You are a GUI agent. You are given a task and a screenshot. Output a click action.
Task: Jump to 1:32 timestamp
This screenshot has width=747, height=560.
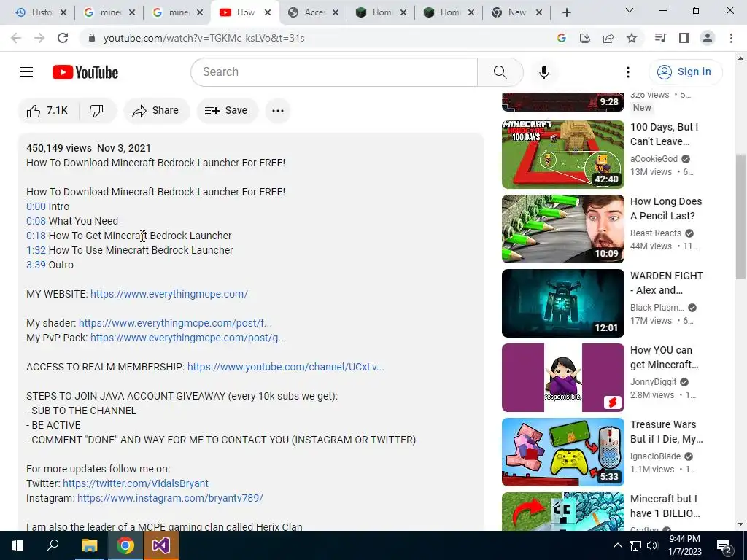pyautogui.click(x=36, y=250)
